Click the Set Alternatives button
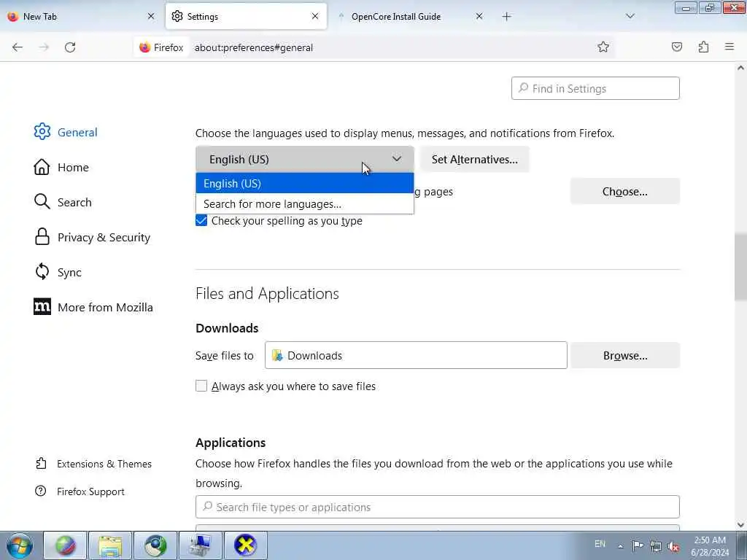Screen dimensions: 747x560 [x=474, y=160]
